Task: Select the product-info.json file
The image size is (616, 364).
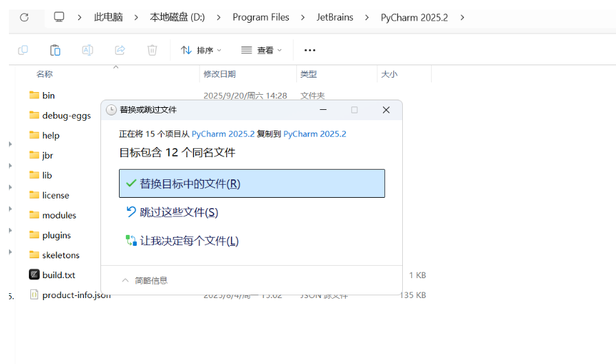Action: point(70,295)
